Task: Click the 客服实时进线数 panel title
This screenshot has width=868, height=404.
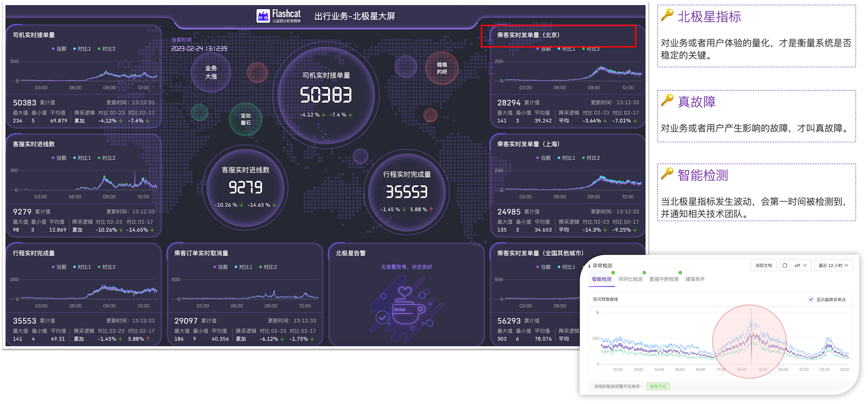Action: [34, 144]
